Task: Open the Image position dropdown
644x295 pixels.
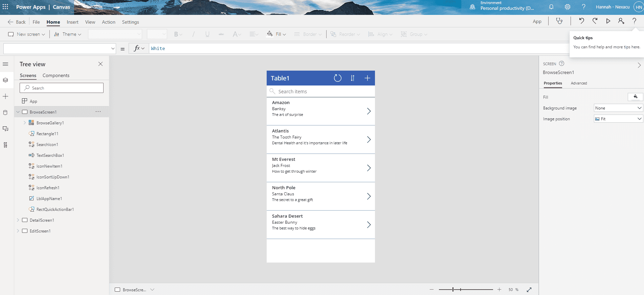Action: (618, 119)
